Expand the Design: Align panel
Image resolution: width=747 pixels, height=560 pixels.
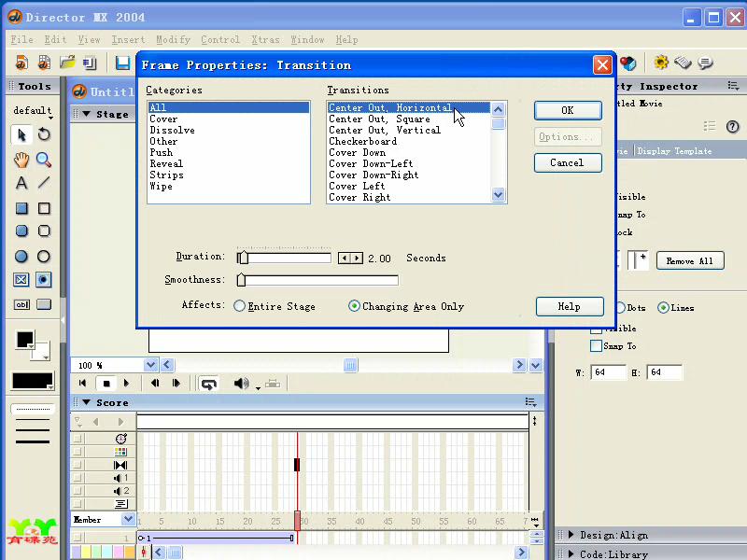click(x=571, y=535)
